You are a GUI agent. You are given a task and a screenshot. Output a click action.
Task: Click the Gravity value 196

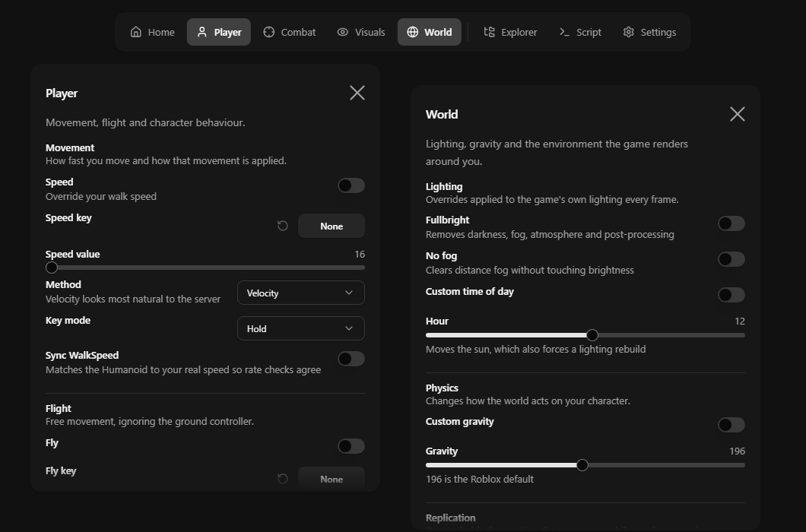point(737,451)
